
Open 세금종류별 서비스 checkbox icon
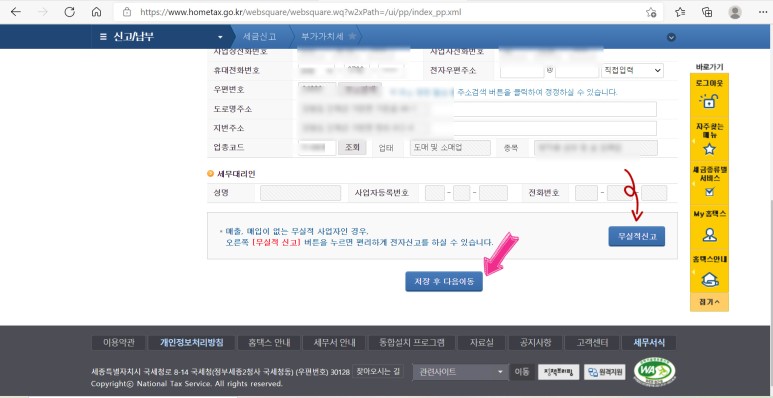[x=709, y=192]
